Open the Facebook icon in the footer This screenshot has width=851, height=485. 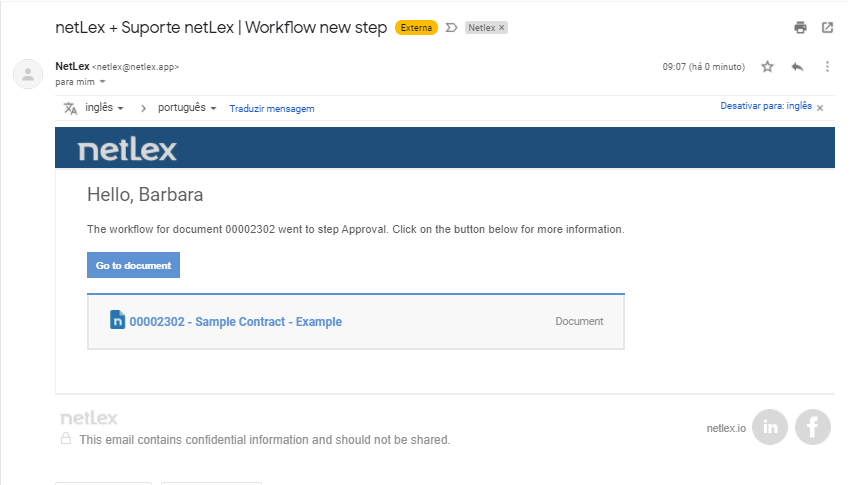coord(812,427)
